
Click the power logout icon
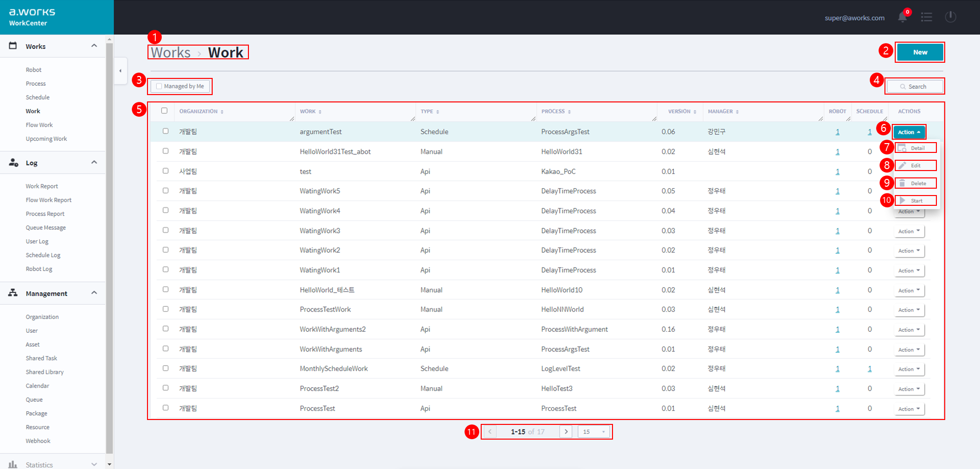coord(951,17)
